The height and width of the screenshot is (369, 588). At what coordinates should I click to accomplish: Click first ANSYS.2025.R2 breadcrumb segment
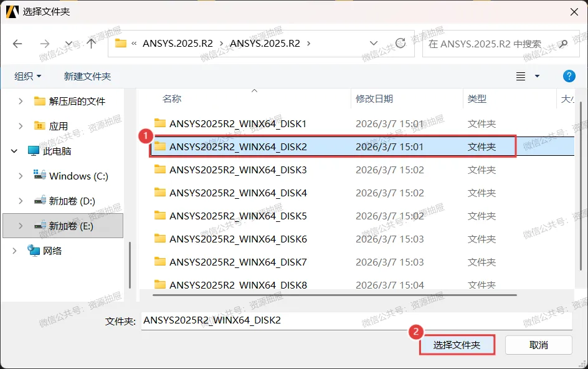coord(178,44)
